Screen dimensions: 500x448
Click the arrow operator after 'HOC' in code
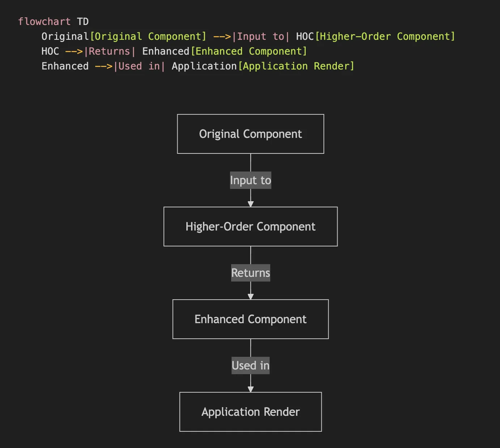[x=74, y=51]
